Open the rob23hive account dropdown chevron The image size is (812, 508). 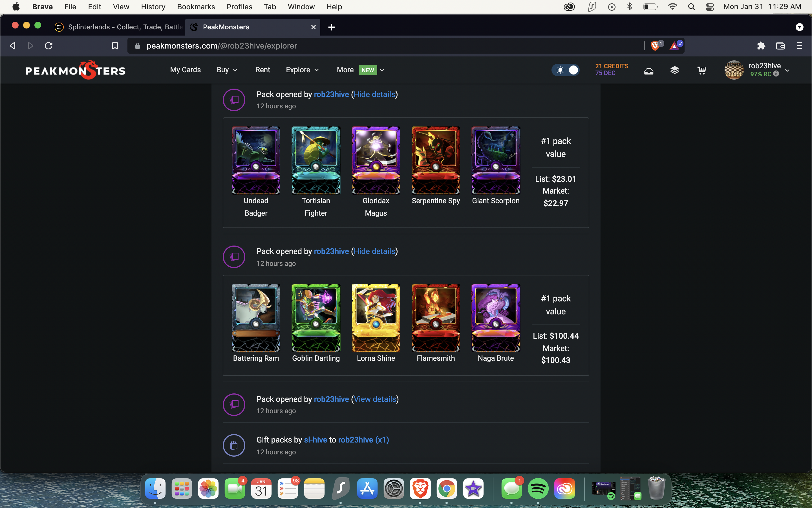click(x=787, y=71)
